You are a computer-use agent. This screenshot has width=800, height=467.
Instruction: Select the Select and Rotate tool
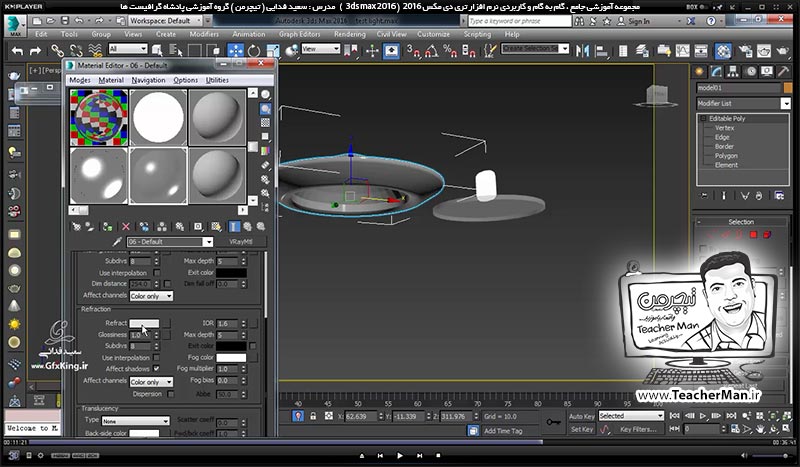[x=254, y=51]
